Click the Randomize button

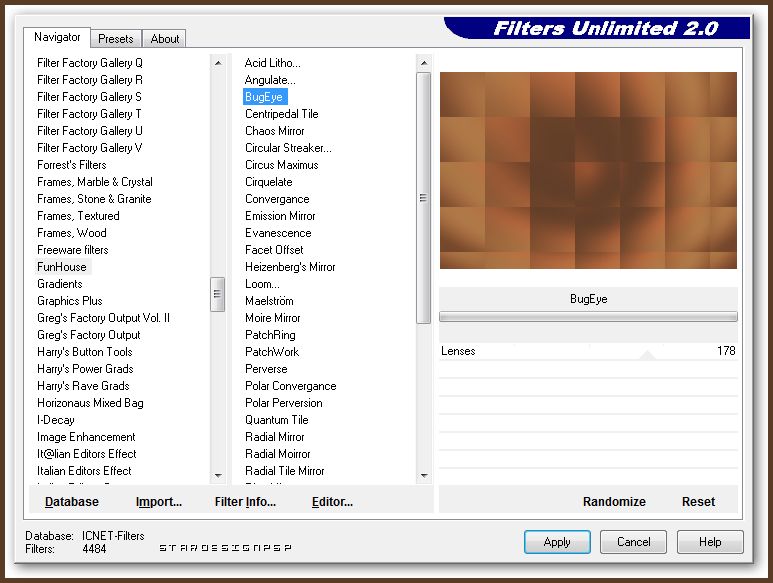coord(614,502)
